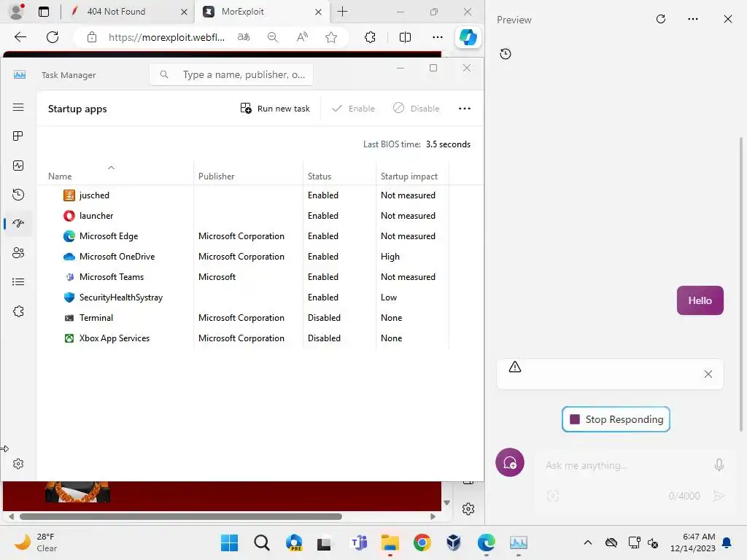
Task: Sort by Startup impact column header
Action: tap(409, 176)
